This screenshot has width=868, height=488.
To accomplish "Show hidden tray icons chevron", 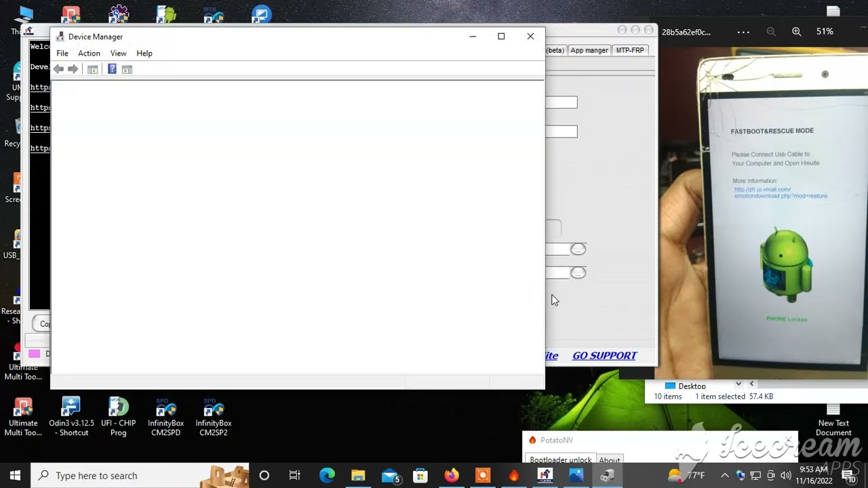I will click(725, 476).
